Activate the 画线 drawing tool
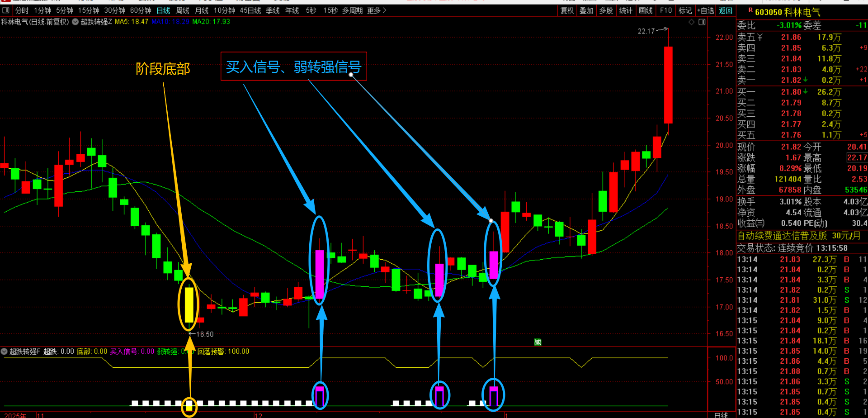The width and height of the screenshot is (868, 418). 646,10
